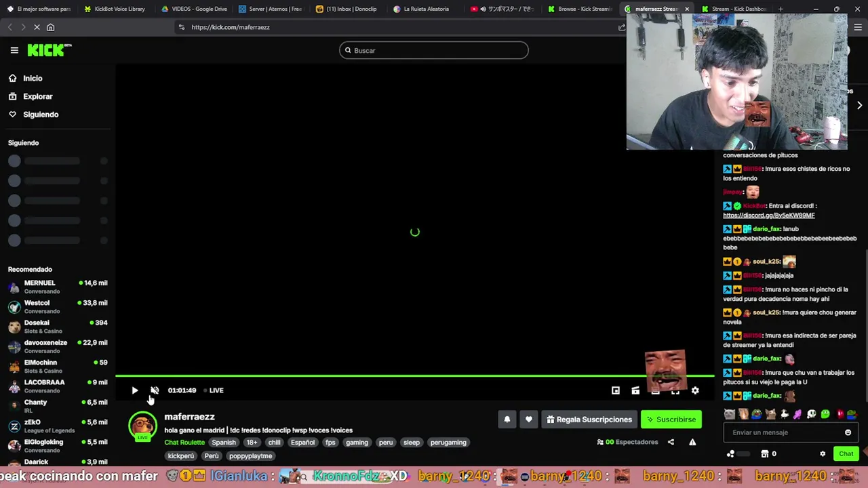Click the browser home button

click(x=50, y=27)
